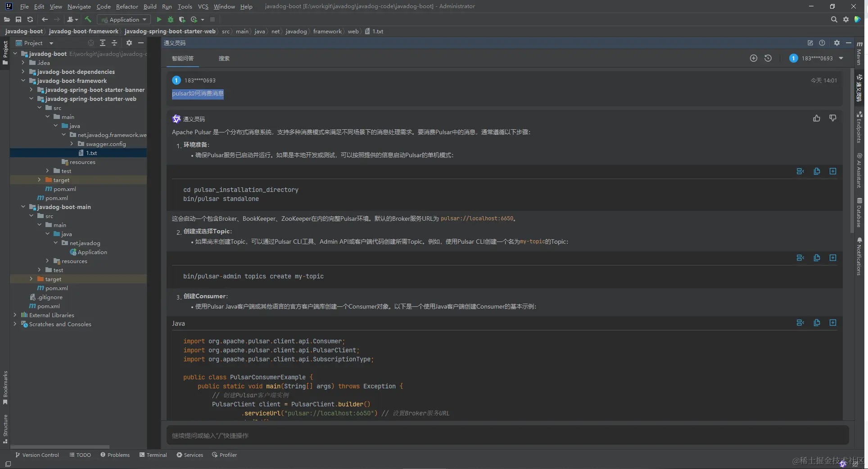Open the AI Assistant tool window
The image size is (868, 469).
pos(859,170)
